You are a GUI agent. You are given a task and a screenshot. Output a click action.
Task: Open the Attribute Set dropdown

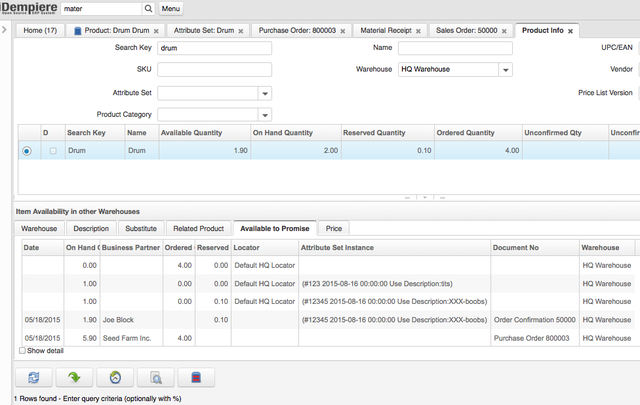point(265,93)
